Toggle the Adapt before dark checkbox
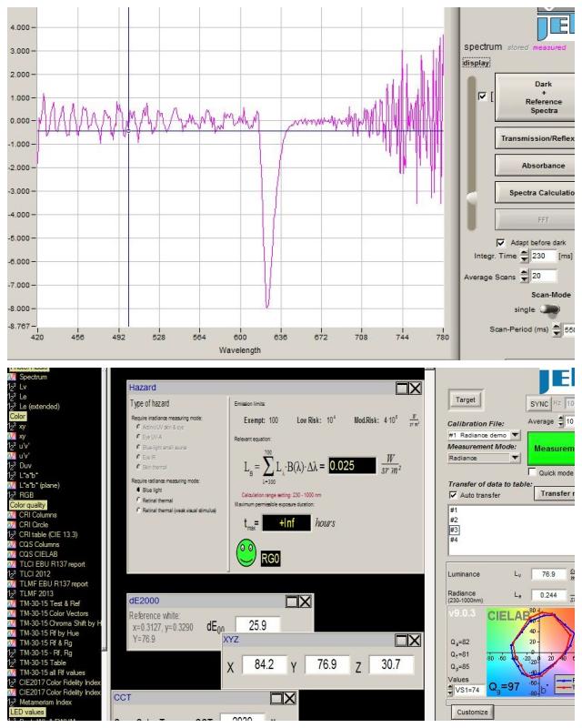Screen dimensions: 582x728 tap(501, 243)
